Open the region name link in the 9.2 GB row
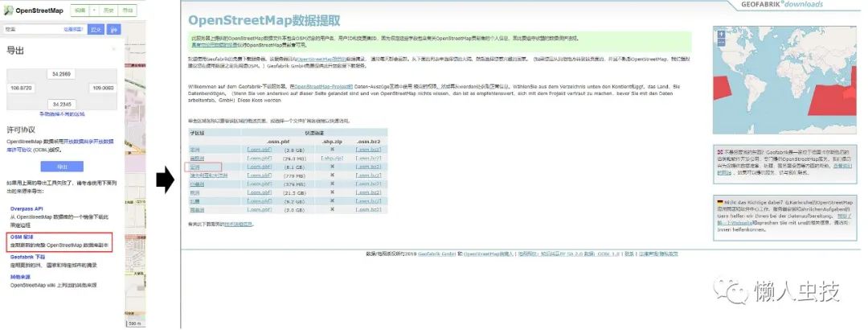 [x=194, y=200]
